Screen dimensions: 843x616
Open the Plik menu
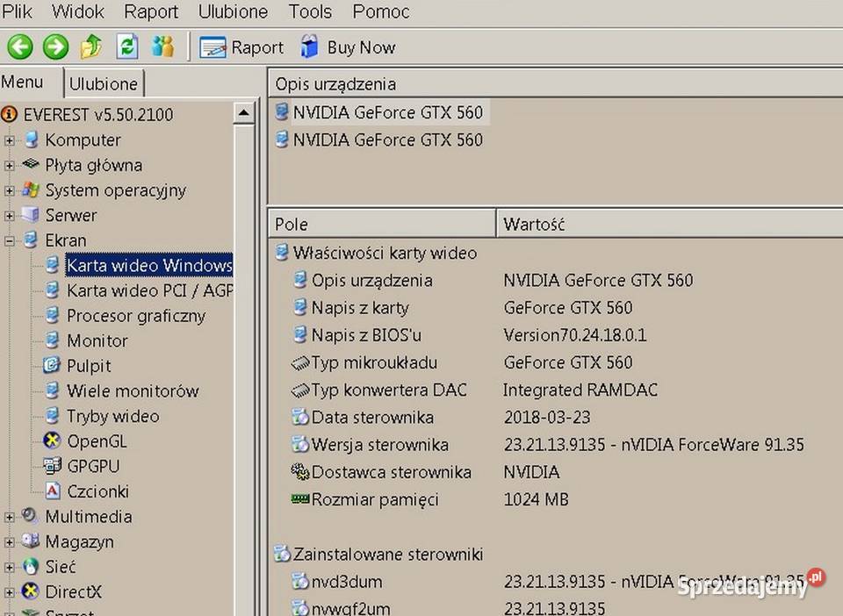point(17,11)
